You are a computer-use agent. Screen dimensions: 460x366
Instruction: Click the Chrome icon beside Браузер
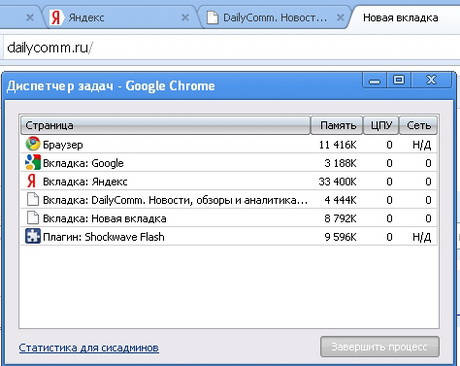[x=33, y=144]
